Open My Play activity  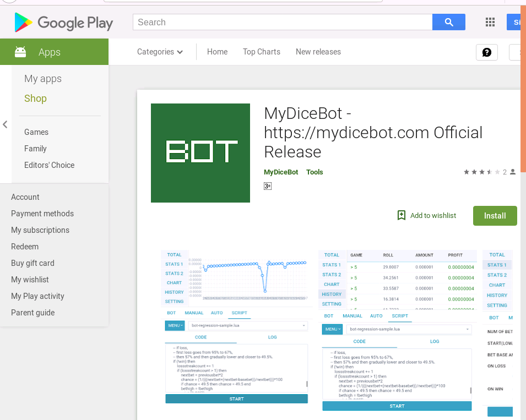click(37, 296)
